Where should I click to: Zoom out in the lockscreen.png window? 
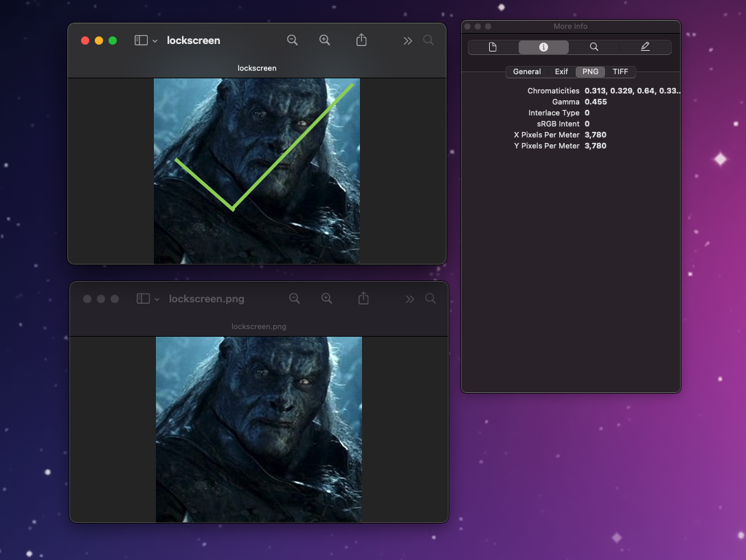coord(295,299)
